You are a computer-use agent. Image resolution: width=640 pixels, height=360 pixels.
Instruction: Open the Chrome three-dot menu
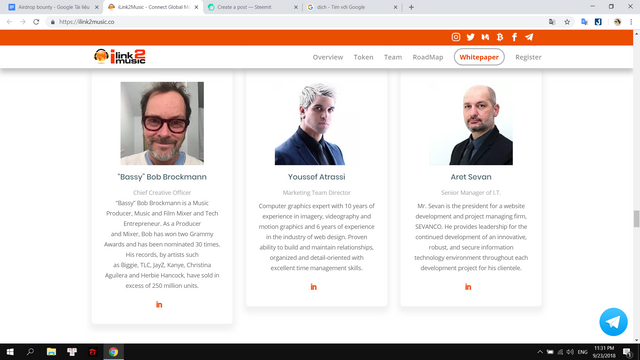coord(631,22)
